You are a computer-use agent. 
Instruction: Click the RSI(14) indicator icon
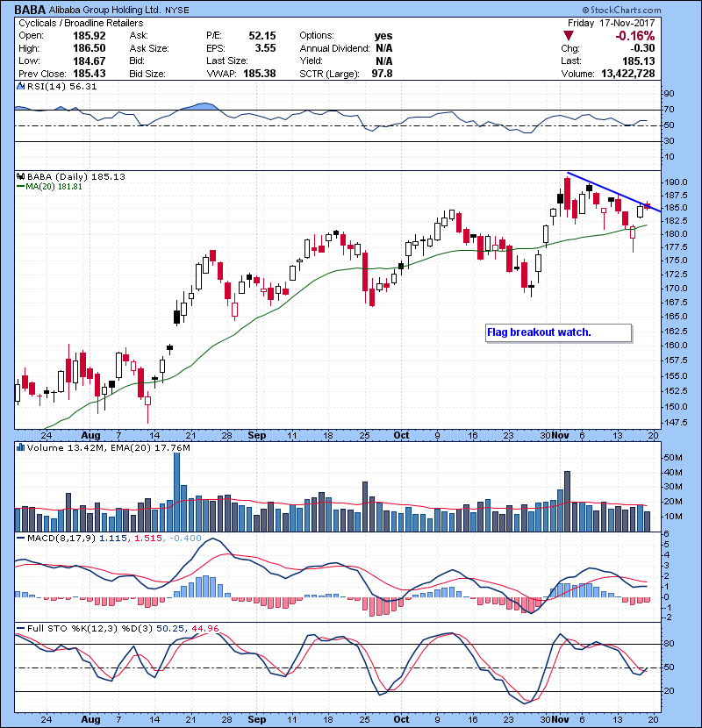coord(20,86)
